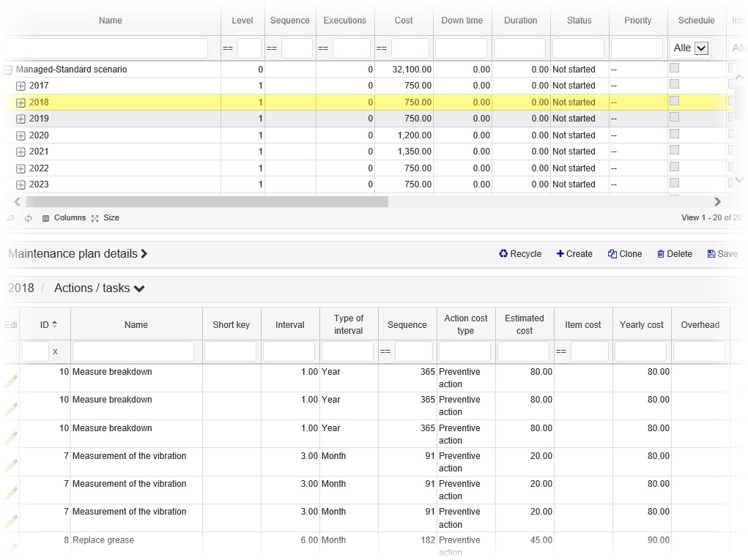This screenshot has width=748, height=560.
Task: Click edit pencil for third Measure breakdown row
Action: click(11, 438)
